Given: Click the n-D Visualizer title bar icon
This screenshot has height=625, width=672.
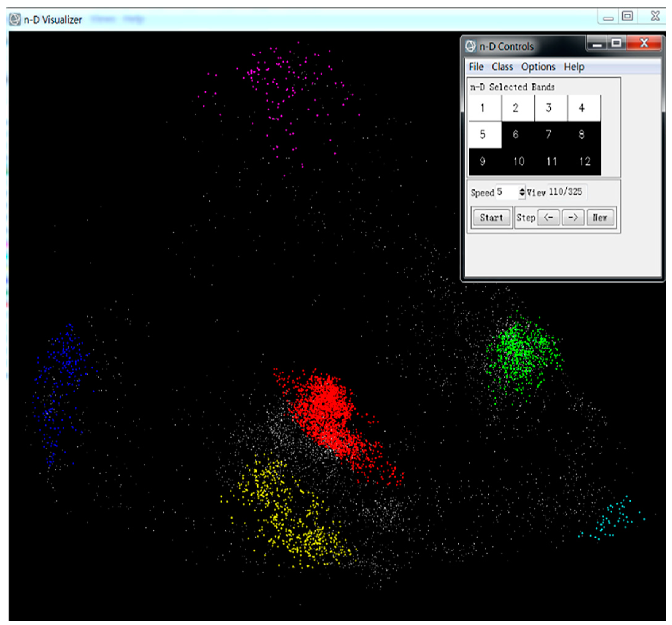Looking at the screenshot, I should point(15,20).
